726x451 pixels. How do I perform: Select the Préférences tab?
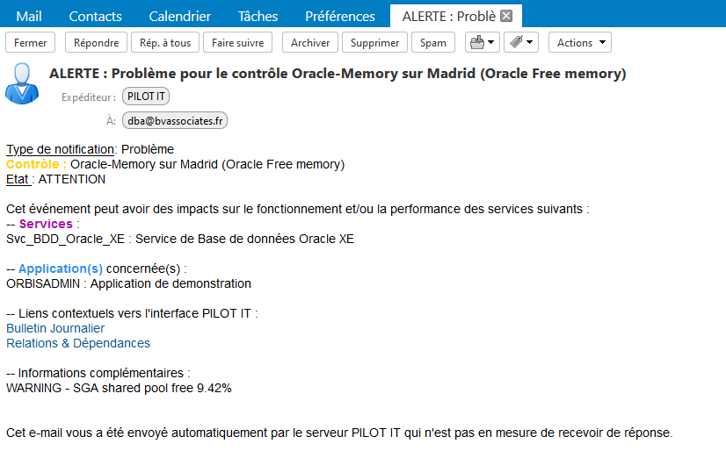(x=340, y=16)
